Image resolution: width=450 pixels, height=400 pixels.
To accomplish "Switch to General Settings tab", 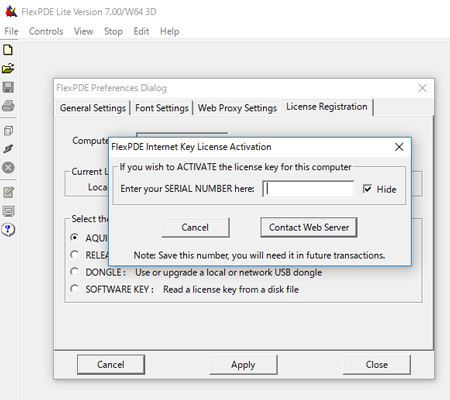I will (x=93, y=108).
